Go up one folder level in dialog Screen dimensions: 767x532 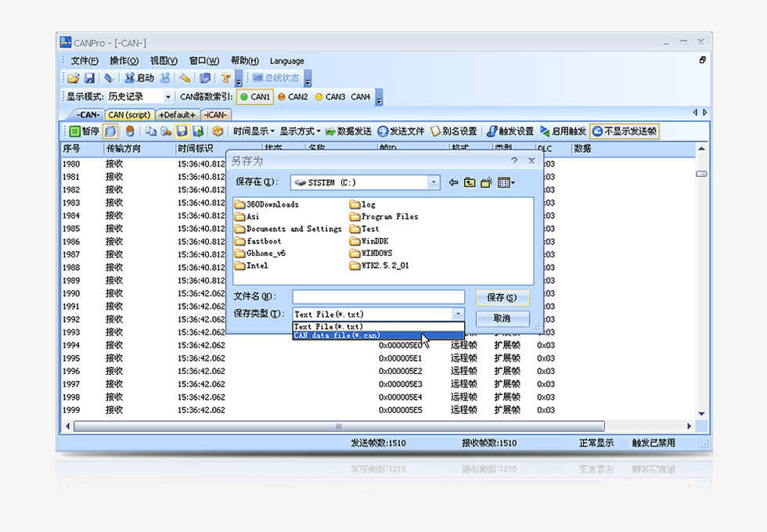click(470, 183)
